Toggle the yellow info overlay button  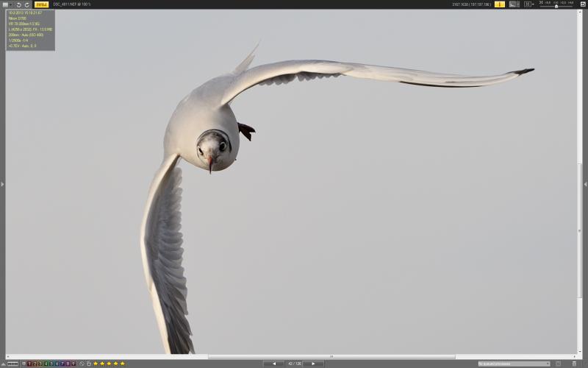(500, 4)
